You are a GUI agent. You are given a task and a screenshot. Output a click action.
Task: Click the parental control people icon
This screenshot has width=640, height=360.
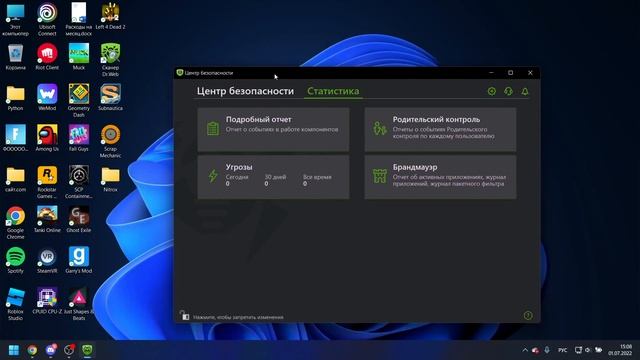pyautogui.click(x=380, y=128)
